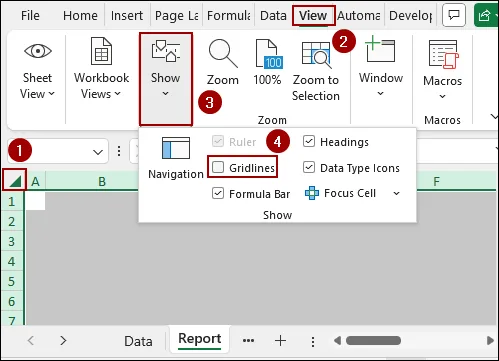Open the Navigation pane
Image resolution: width=499 pixels, height=361 pixels.
click(x=176, y=158)
